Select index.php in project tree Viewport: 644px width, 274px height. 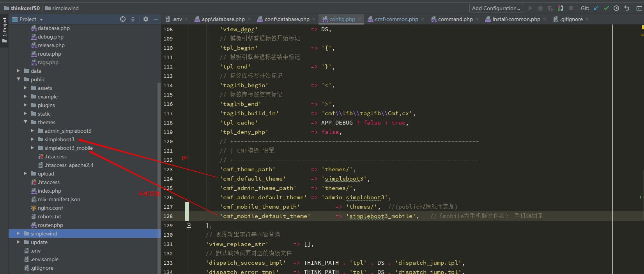point(49,191)
